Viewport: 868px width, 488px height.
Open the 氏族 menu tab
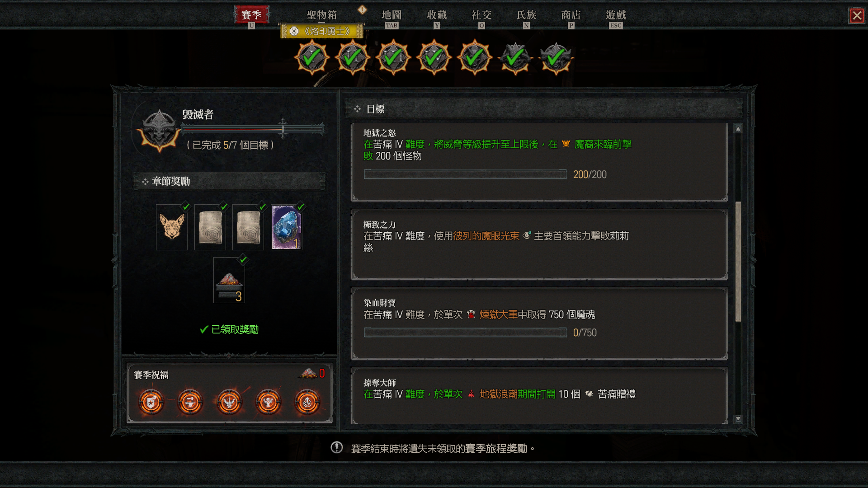coord(526,15)
